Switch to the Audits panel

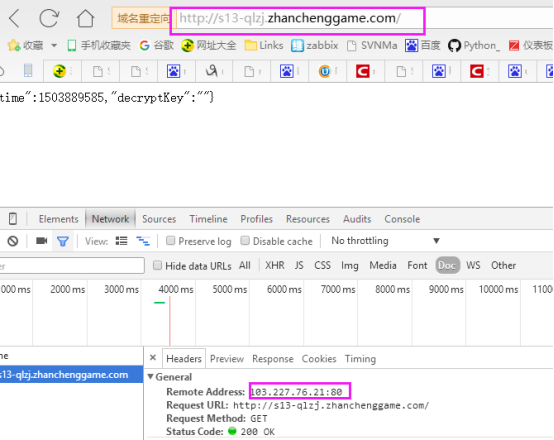click(357, 219)
